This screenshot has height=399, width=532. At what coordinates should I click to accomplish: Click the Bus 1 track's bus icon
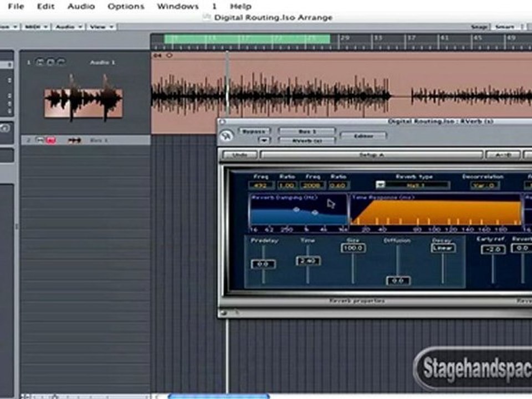(74, 140)
